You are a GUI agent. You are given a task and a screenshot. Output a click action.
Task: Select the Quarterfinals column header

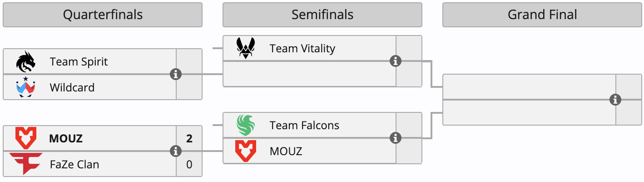(103, 15)
